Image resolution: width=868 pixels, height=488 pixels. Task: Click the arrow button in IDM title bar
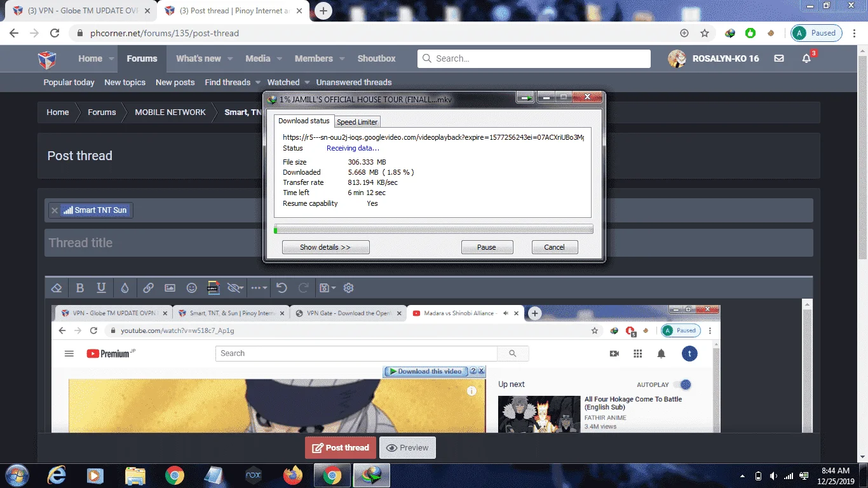pos(526,98)
